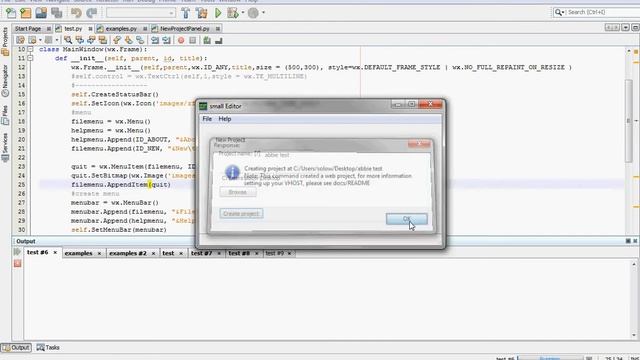Open the project configuration combo box
This screenshot has height=360, width=640.
click(141, 13)
